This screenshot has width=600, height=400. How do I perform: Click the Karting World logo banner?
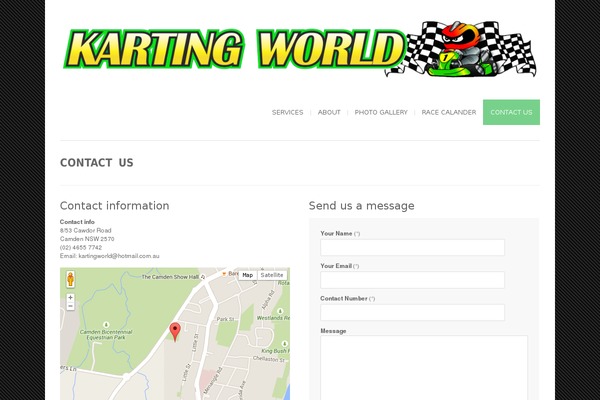tap(300, 49)
